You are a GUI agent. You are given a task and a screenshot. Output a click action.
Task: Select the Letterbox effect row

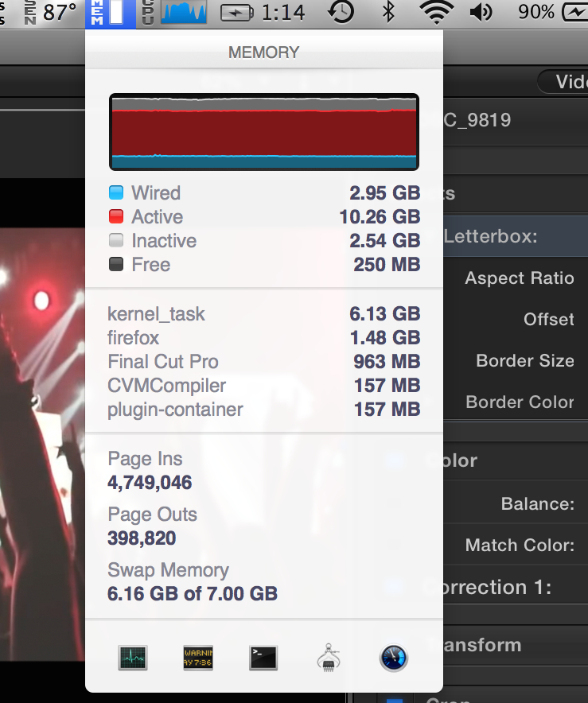[x=516, y=236]
